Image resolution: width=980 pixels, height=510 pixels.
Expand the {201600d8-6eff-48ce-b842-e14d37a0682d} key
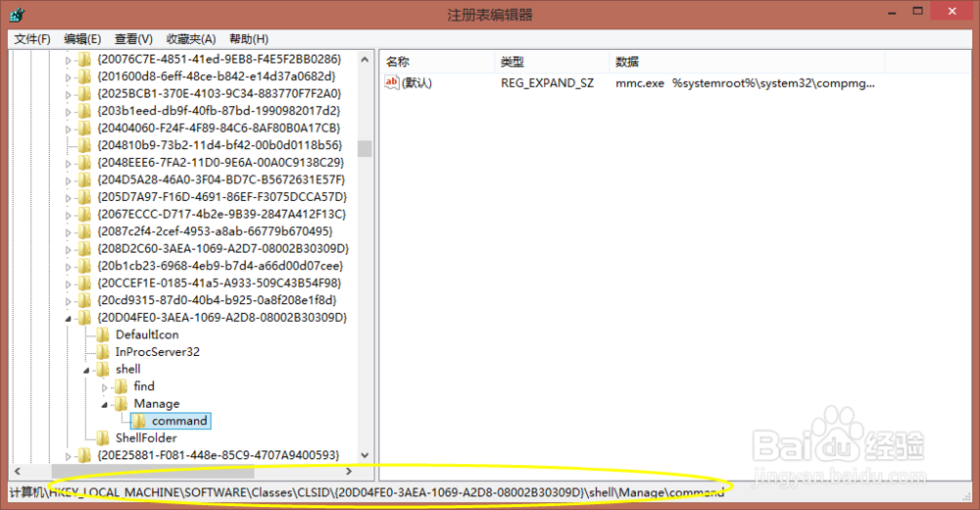[69, 76]
